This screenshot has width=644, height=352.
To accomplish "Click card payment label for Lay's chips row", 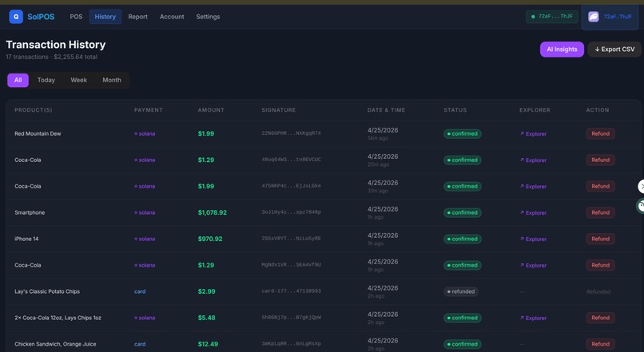I will tap(140, 291).
